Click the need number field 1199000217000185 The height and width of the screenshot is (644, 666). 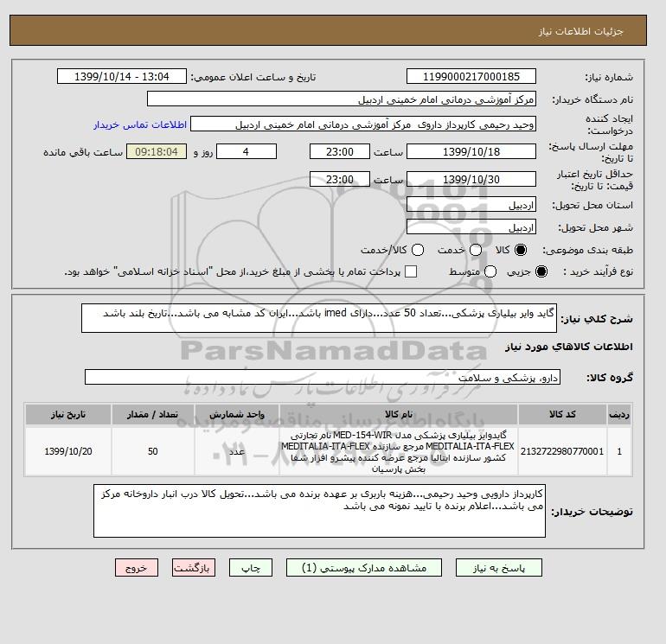point(471,76)
